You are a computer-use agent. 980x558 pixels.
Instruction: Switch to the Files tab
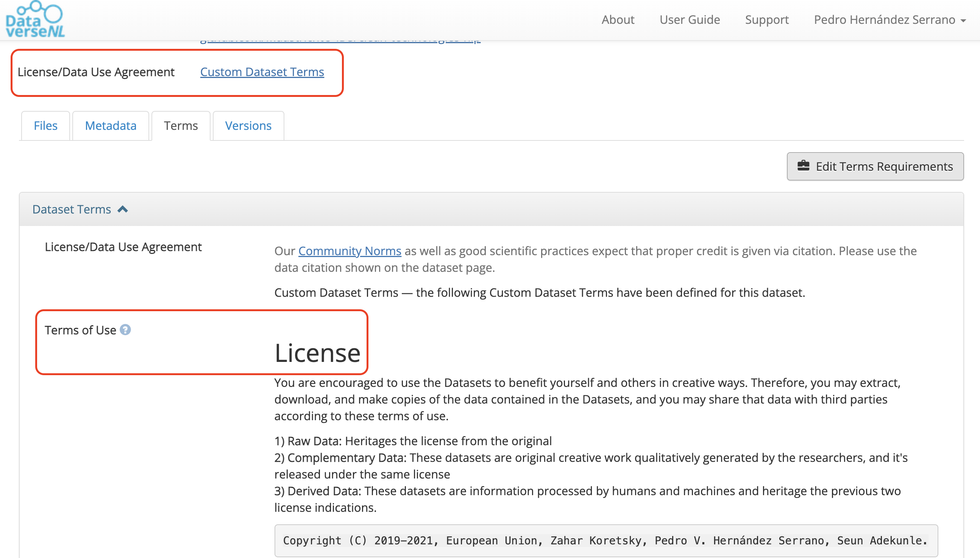tap(45, 125)
